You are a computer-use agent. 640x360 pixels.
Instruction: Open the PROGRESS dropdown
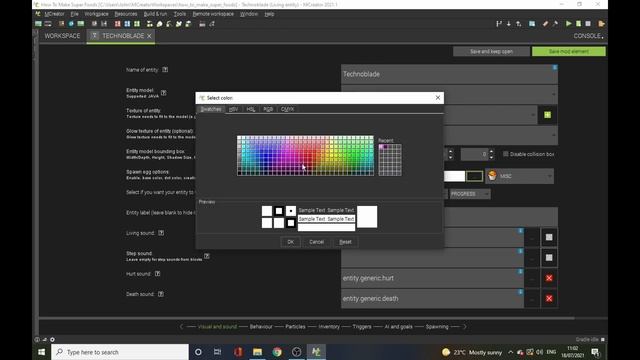click(470, 194)
